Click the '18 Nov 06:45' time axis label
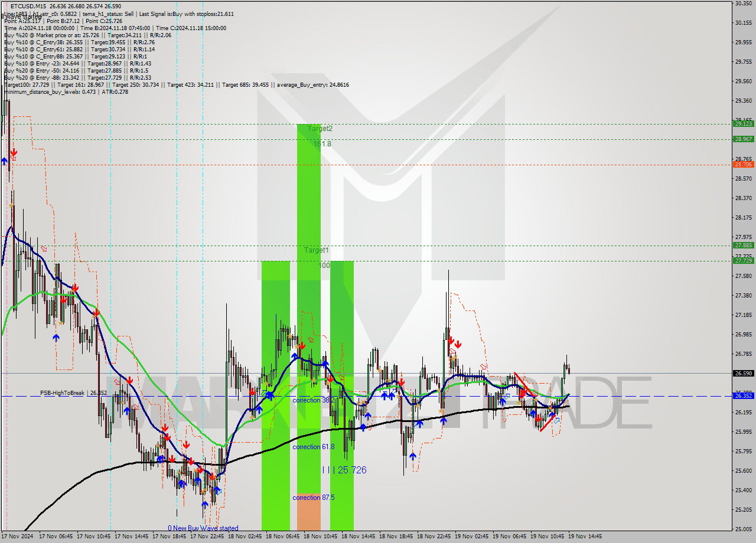 [282, 537]
